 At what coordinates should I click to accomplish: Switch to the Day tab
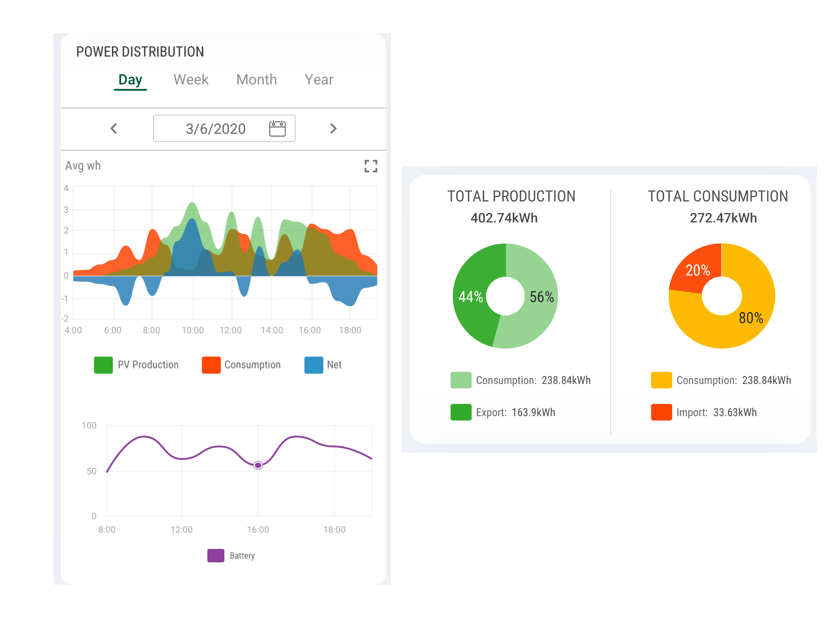pyautogui.click(x=130, y=80)
